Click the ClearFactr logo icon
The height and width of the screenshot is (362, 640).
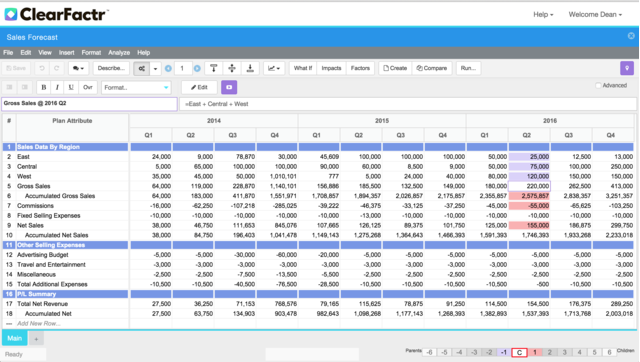[11, 14]
